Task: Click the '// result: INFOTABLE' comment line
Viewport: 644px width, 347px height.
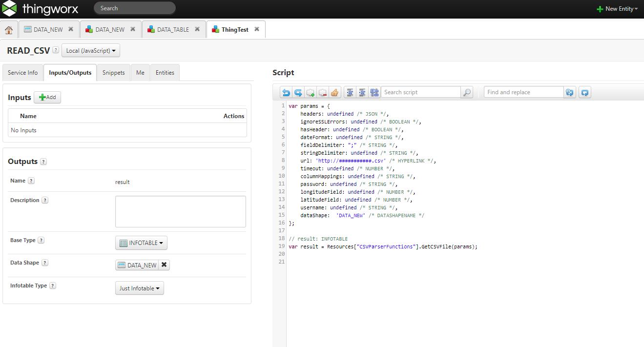Action: pos(318,239)
